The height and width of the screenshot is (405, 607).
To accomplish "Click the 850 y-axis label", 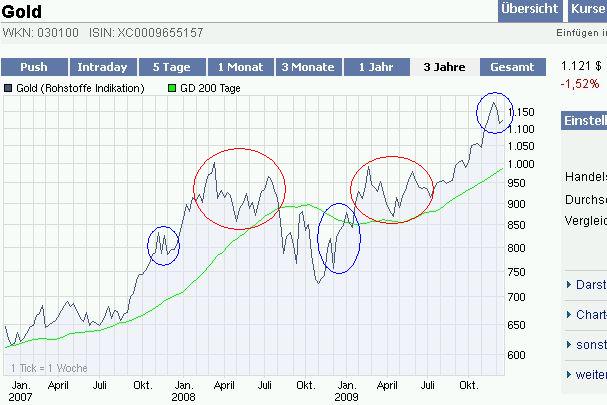I will point(516,225).
